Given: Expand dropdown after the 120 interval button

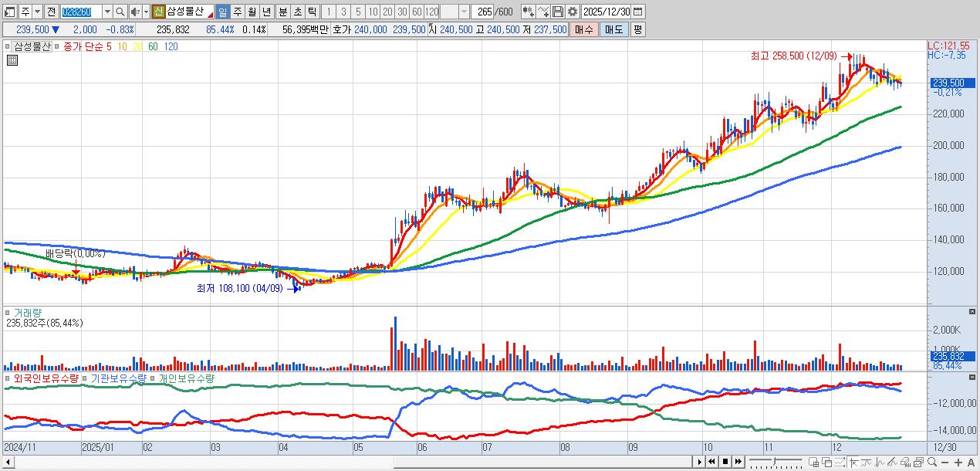Looking at the screenshot, I should [464, 12].
